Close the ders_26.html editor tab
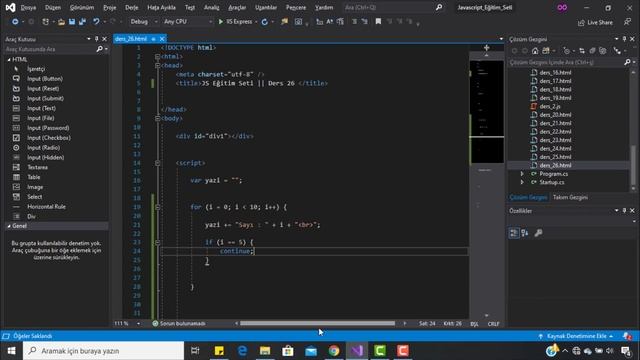Viewport: 640px width, 360px height. point(162,39)
